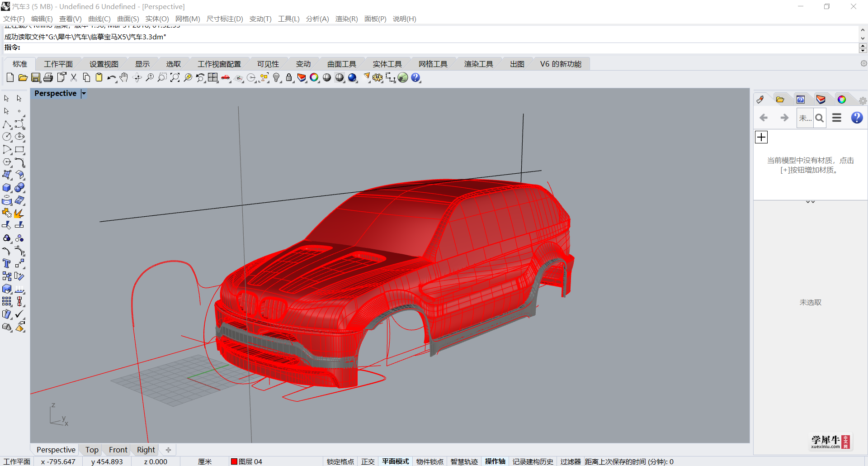The image size is (868, 466).
Task: Select the Text object tool in sidebar
Action: tap(7, 264)
